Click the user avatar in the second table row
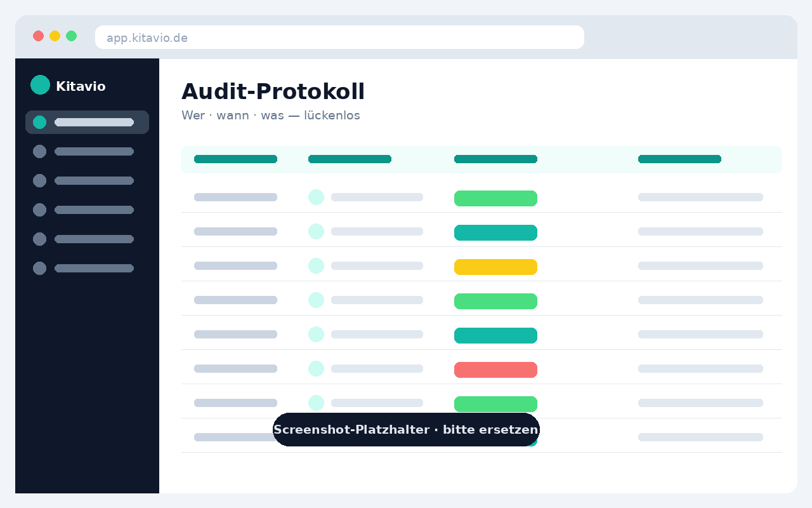Screen dimensions: 812x508 click(x=316, y=232)
